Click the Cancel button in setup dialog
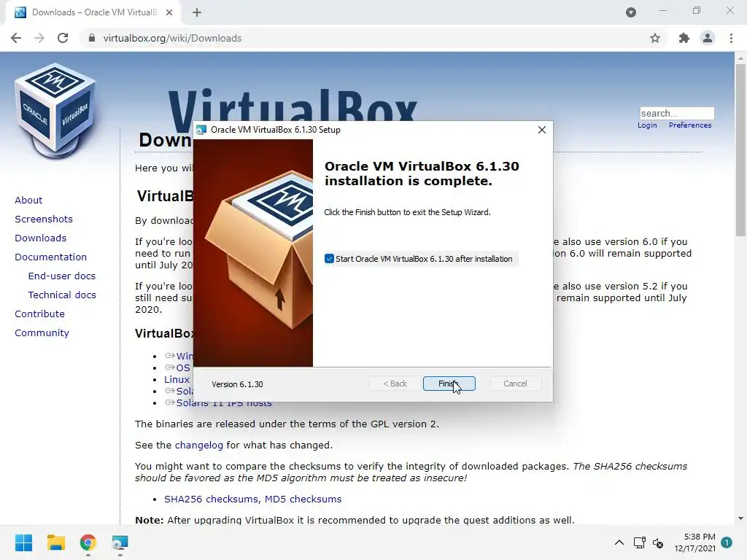 click(515, 384)
